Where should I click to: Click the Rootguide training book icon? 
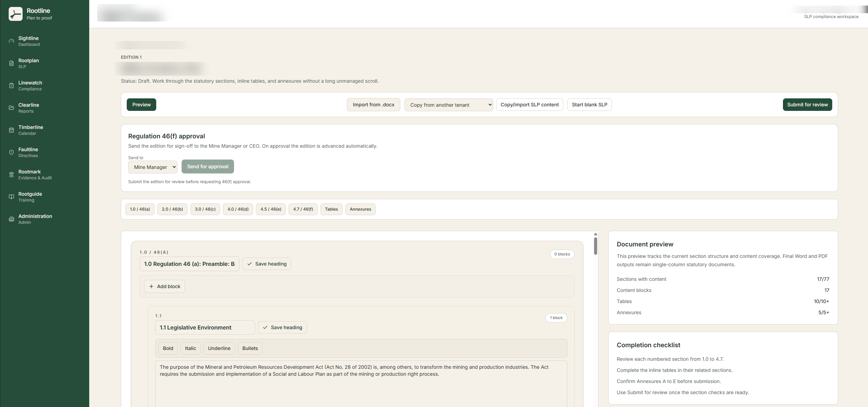click(x=11, y=197)
